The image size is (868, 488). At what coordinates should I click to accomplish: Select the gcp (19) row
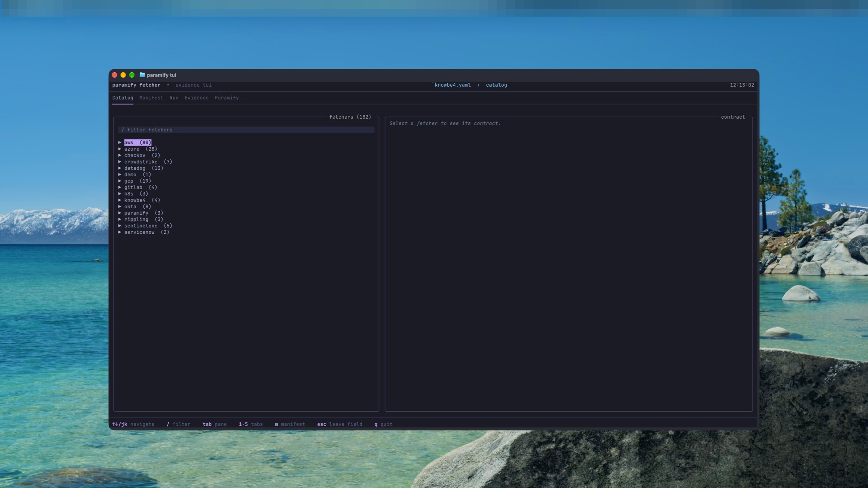coord(138,181)
